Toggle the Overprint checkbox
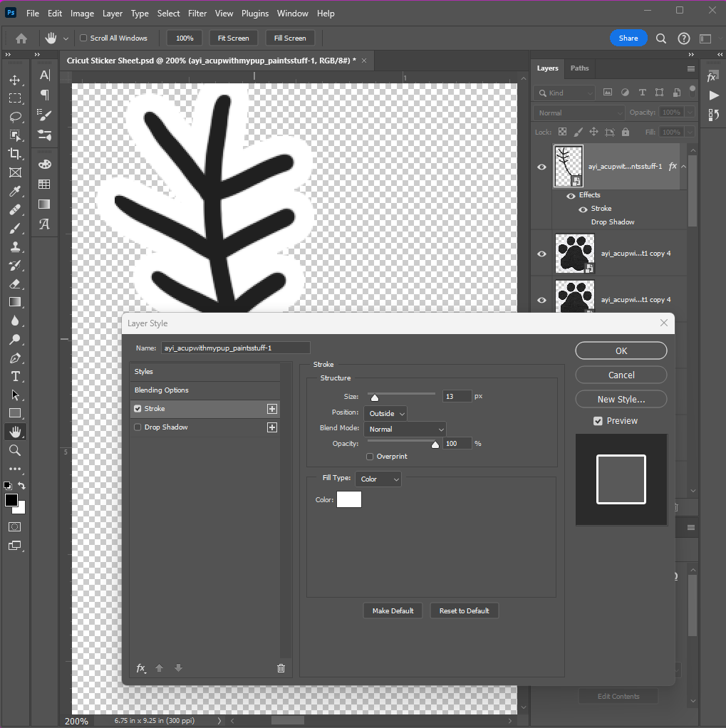726x728 pixels. [370, 457]
